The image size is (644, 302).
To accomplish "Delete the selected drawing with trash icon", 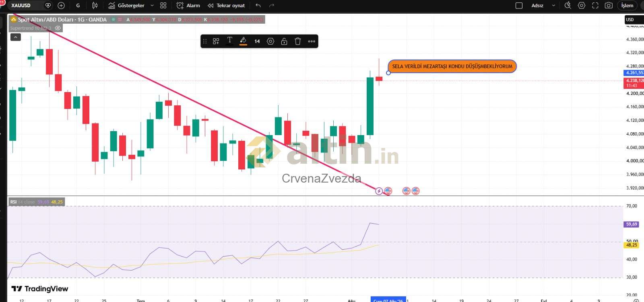I will (298, 41).
